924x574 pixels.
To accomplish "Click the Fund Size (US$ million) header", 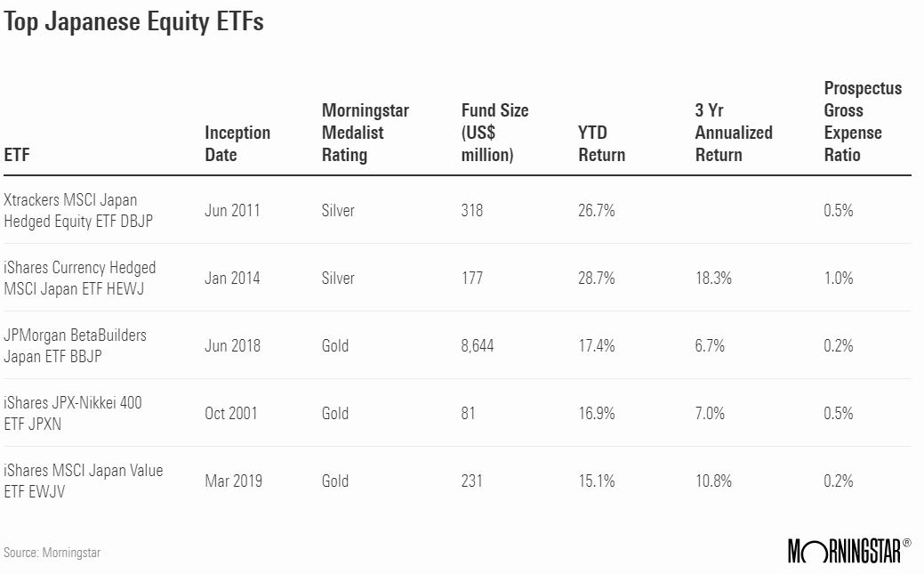I will point(494,133).
